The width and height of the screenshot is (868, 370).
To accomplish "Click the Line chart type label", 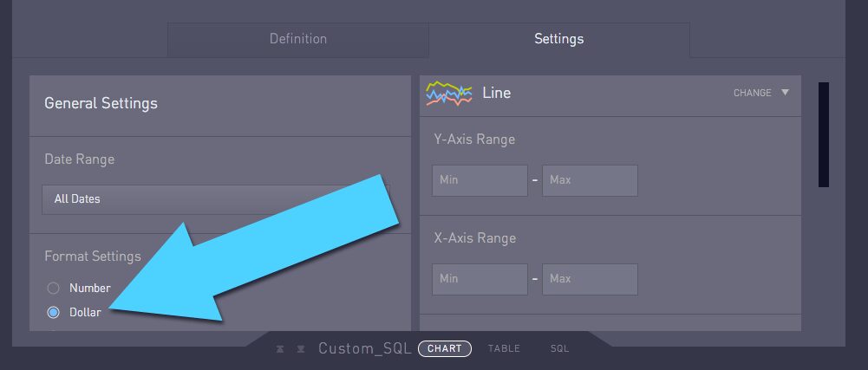I will [497, 93].
